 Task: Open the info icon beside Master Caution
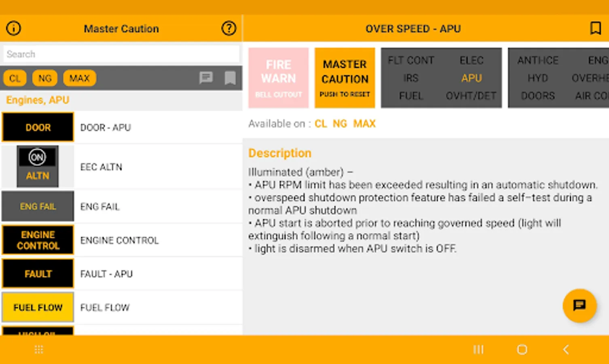[13, 28]
